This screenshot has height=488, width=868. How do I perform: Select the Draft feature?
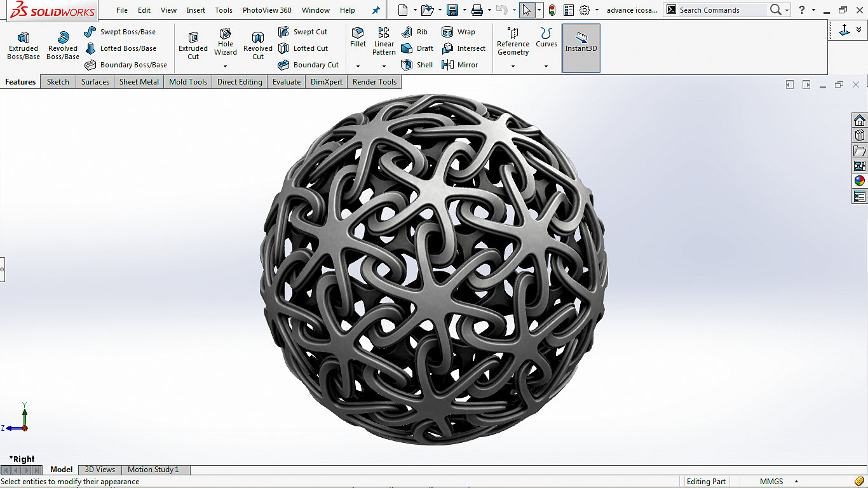point(417,48)
